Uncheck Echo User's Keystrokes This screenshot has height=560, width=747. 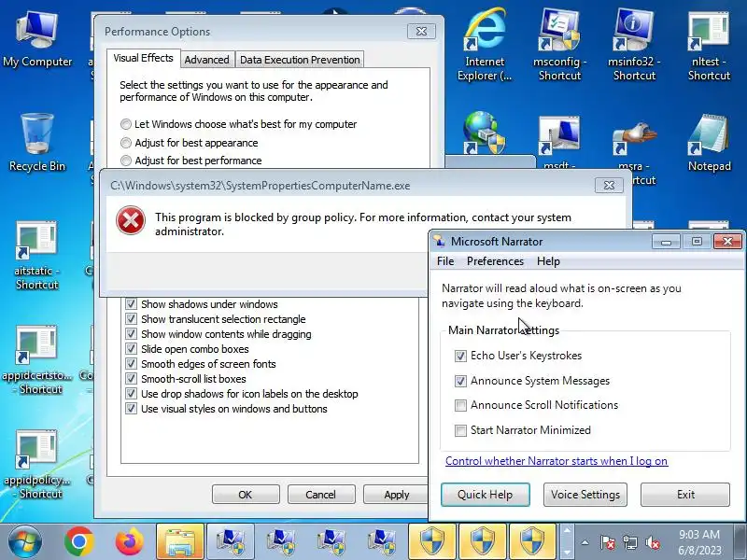(x=460, y=356)
